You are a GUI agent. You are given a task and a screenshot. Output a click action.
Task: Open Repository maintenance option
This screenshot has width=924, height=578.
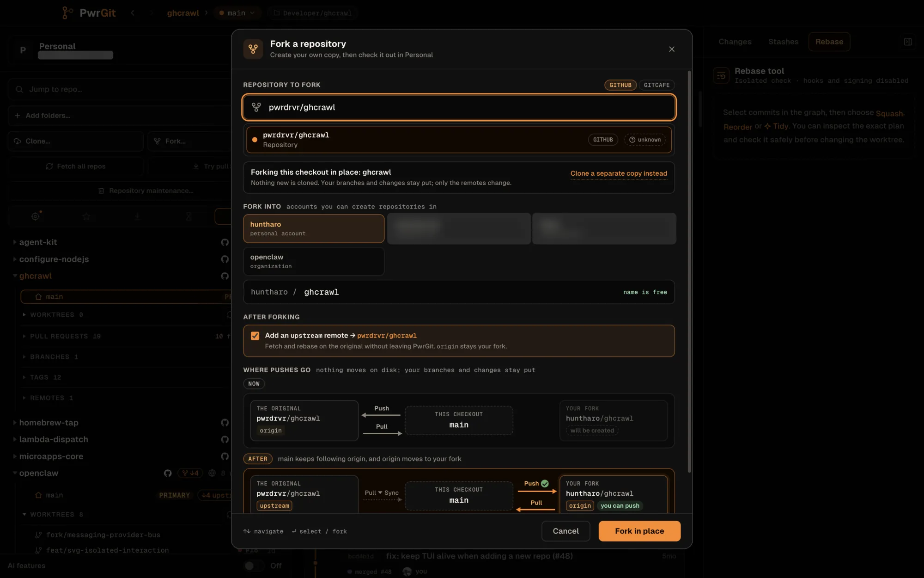click(x=146, y=191)
